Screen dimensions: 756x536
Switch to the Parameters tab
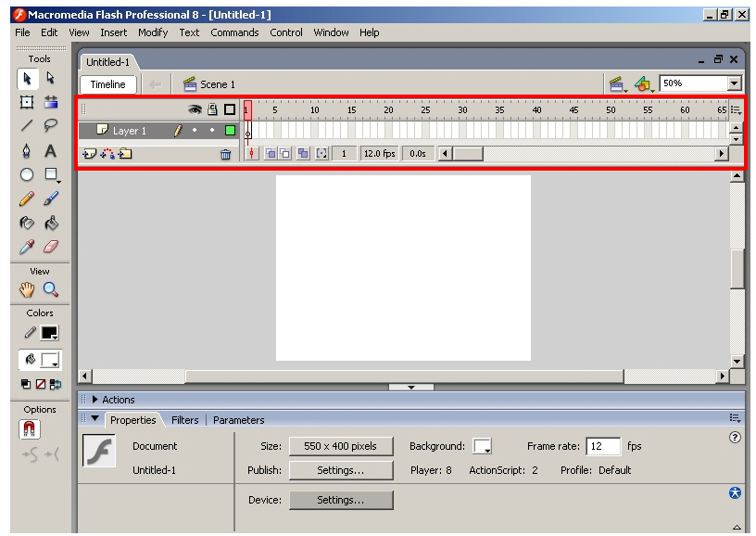pos(239,420)
